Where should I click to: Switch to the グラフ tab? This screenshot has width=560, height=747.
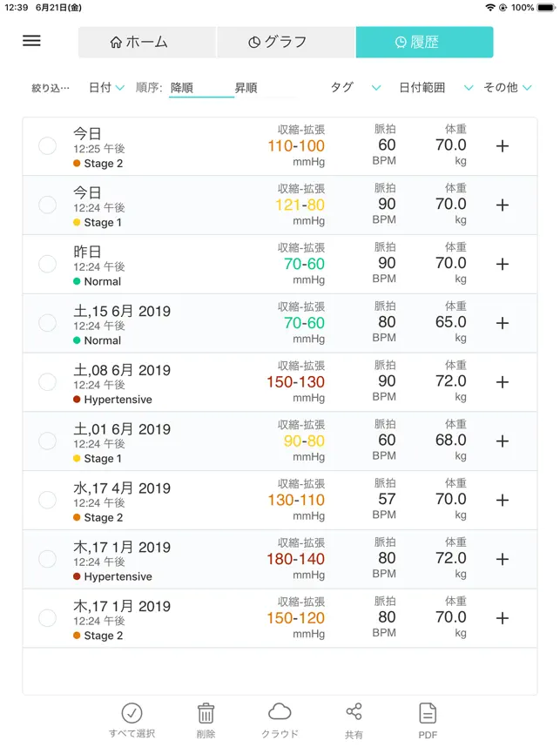pos(286,42)
